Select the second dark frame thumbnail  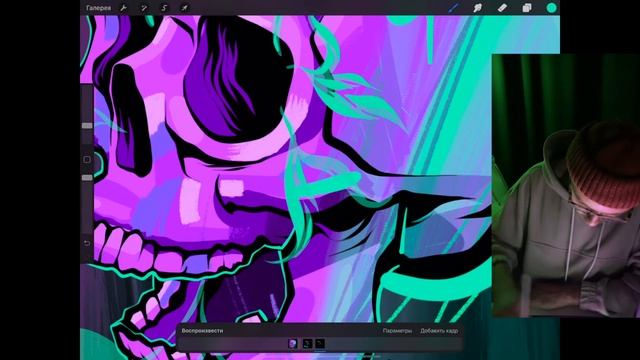[307, 344]
